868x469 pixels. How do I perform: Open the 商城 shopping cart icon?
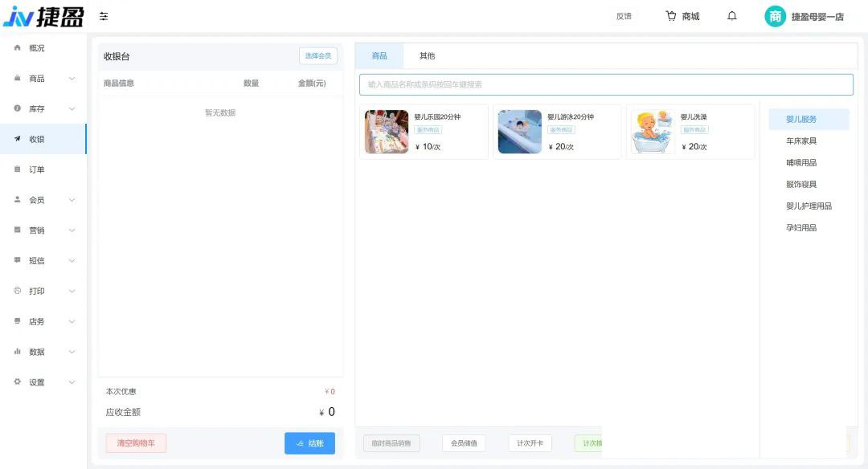tap(671, 16)
